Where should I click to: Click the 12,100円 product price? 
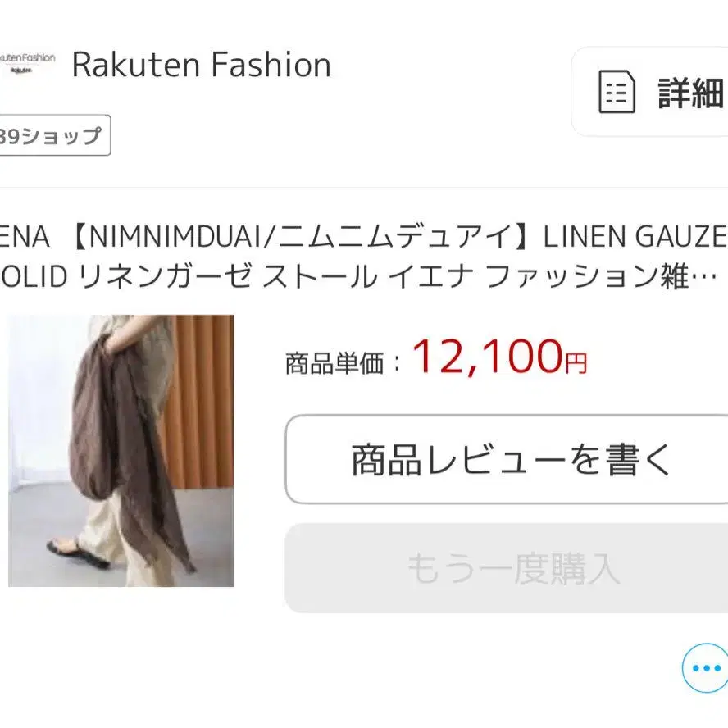500,357
